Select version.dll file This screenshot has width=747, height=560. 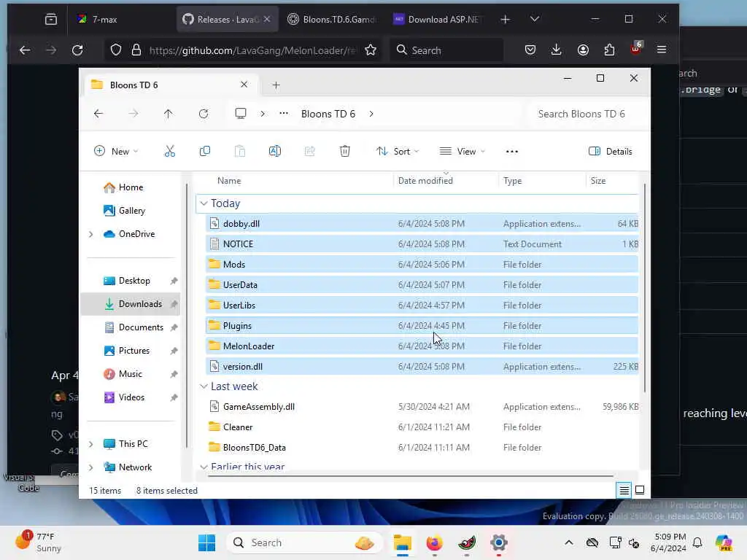click(x=422, y=367)
